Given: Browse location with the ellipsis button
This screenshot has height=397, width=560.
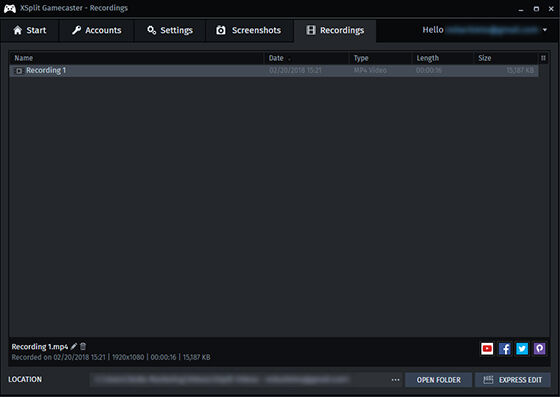Looking at the screenshot, I should point(395,380).
